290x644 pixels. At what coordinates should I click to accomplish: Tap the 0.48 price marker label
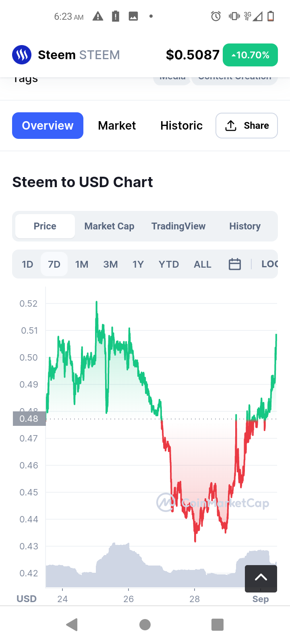tap(29, 419)
